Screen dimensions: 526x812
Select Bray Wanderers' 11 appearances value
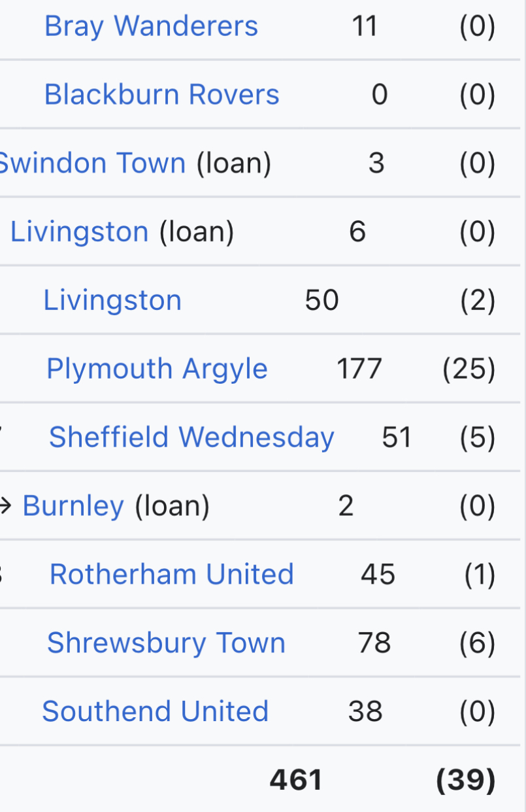[x=364, y=27]
